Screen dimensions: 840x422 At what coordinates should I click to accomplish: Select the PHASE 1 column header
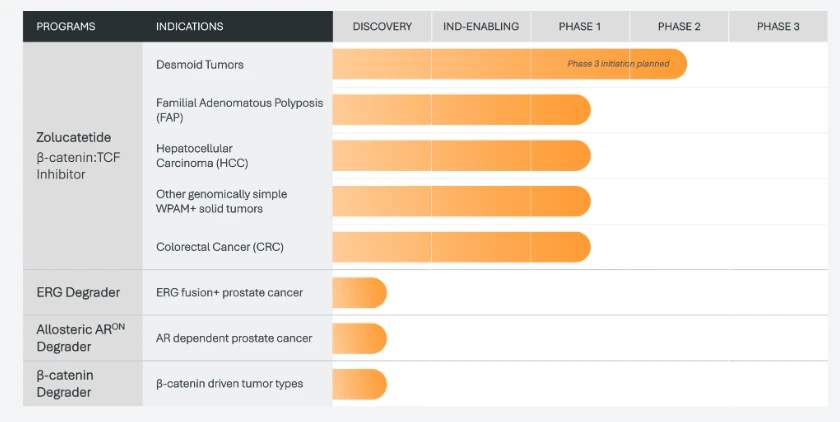tap(580, 26)
